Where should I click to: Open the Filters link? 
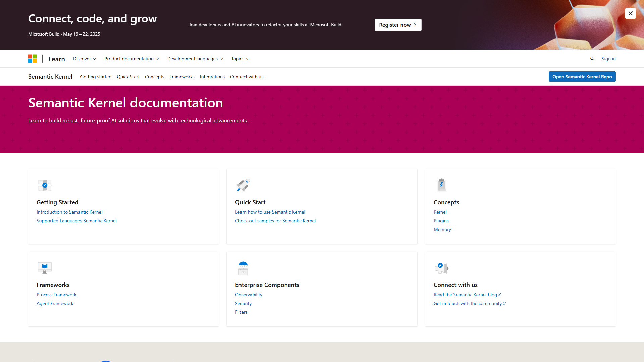click(241, 312)
